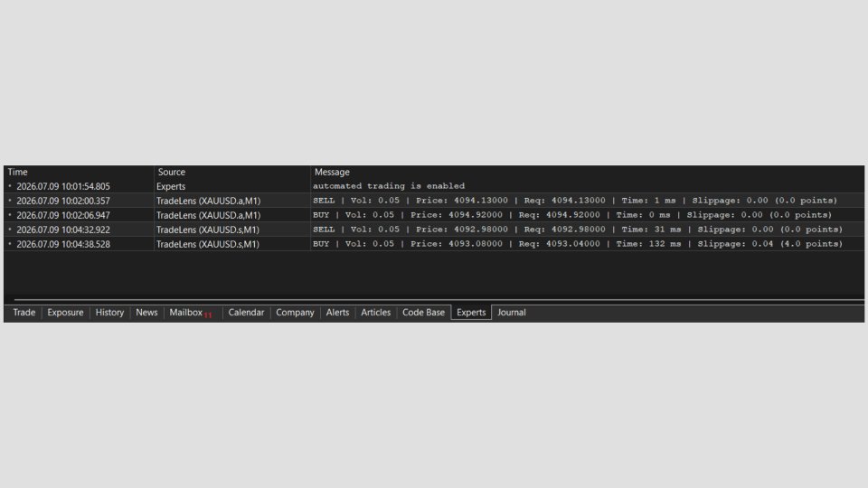Click the red Mailbox unread count badge
The height and width of the screenshot is (488, 868).
208,315
